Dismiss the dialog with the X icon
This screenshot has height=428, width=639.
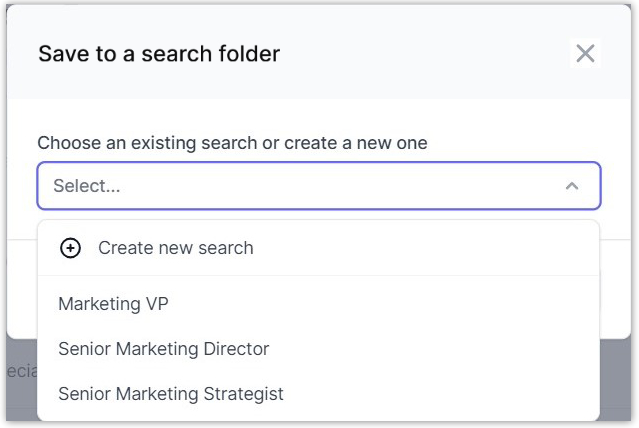click(585, 54)
